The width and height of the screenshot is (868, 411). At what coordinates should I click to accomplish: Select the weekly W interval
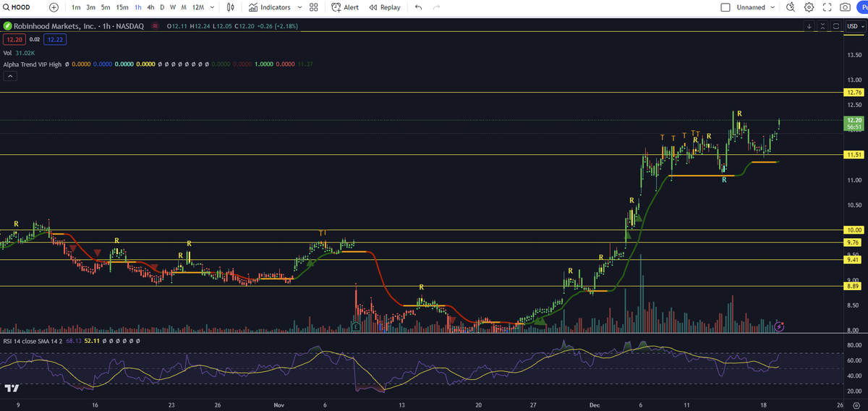173,7
